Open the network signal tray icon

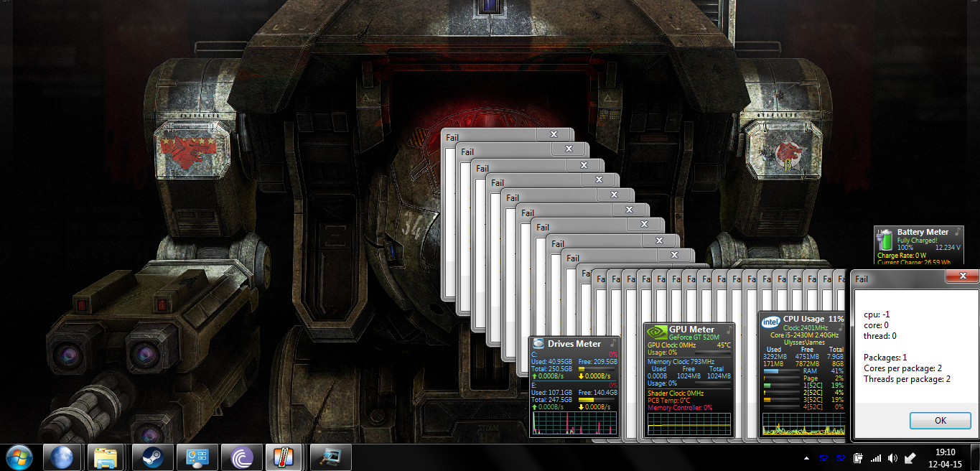[875, 458]
